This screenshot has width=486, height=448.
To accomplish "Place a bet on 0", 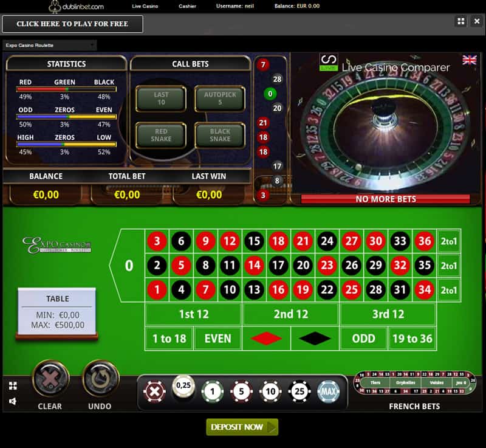I will coord(129,266).
